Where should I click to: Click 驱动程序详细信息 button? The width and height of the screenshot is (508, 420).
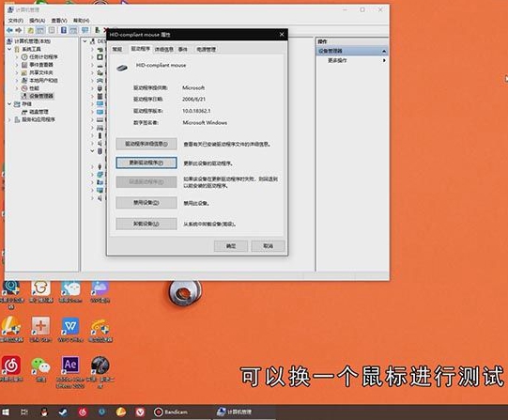146,144
